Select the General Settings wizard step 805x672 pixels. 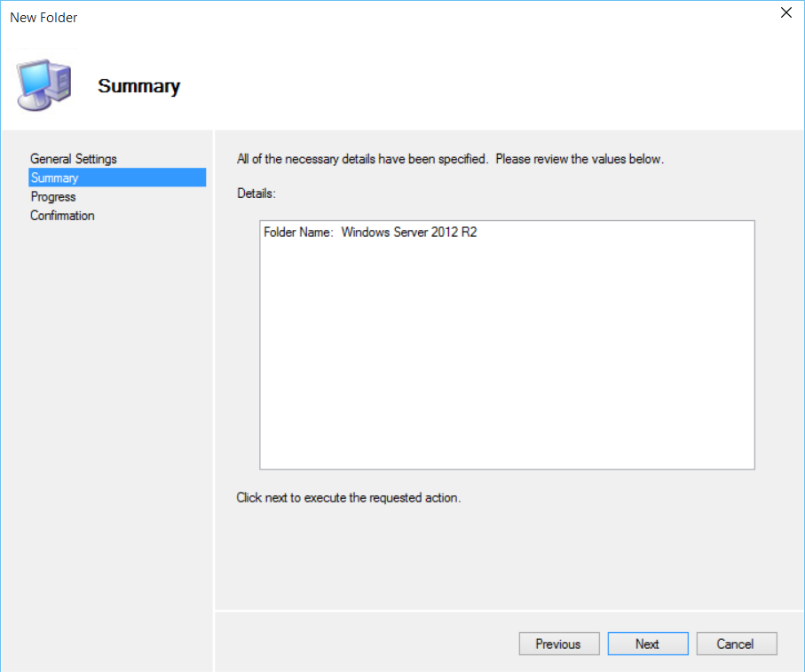(74, 159)
